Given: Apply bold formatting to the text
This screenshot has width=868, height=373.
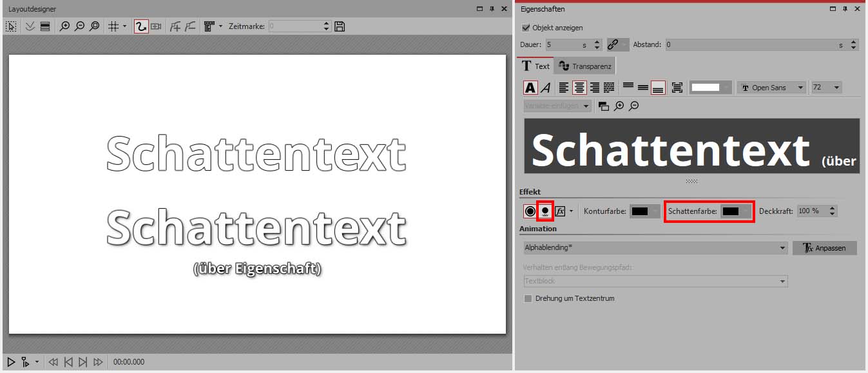Looking at the screenshot, I should [x=530, y=88].
